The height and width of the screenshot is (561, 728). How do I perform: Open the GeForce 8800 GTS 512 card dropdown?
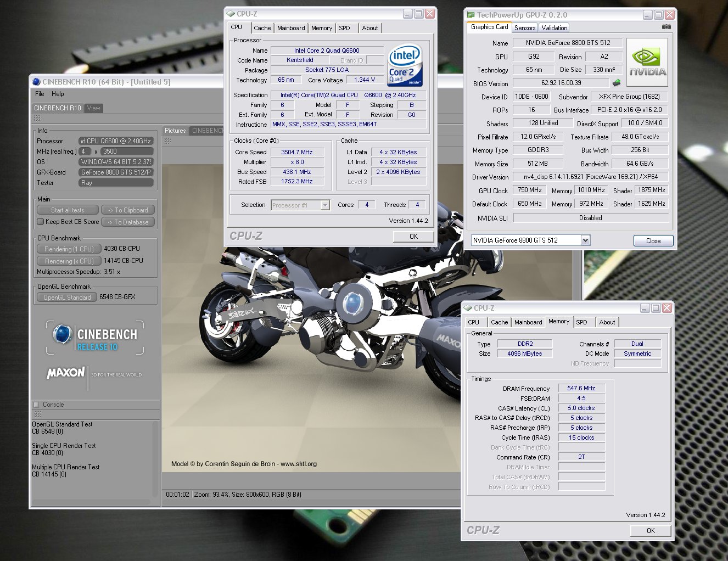(x=585, y=240)
